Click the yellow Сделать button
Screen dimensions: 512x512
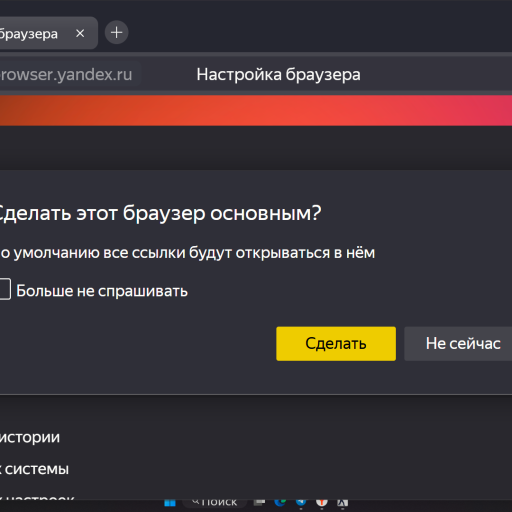[x=336, y=343]
